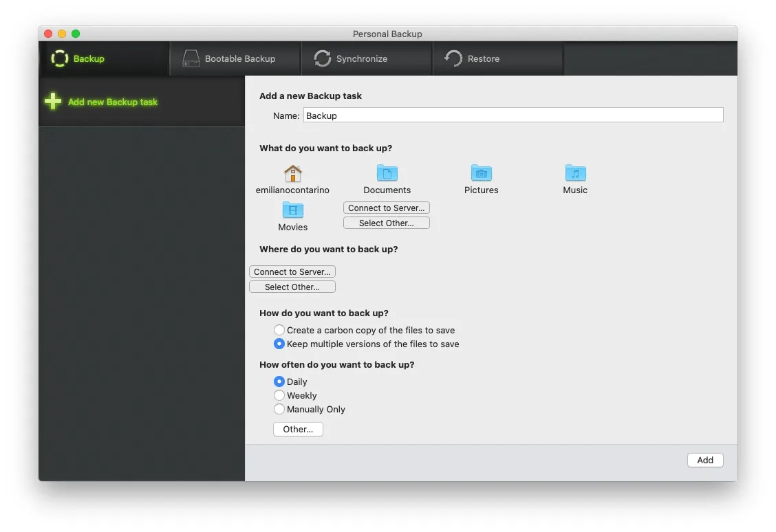
Task: Select the Backup tab icon
Action: point(61,58)
